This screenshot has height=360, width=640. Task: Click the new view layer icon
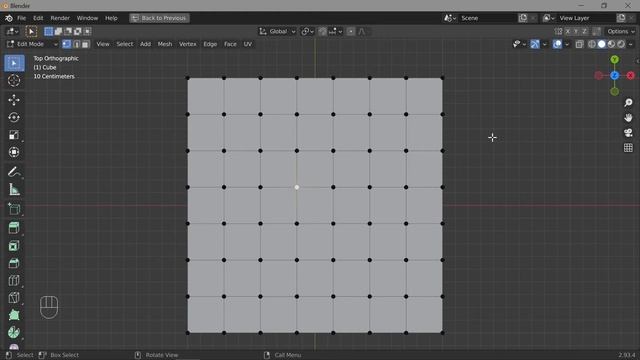pyautogui.click(x=621, y=18)
